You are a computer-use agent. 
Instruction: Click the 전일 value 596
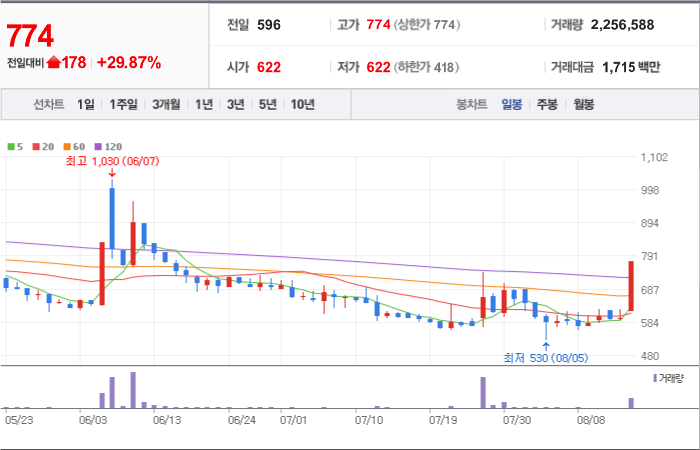269,25
